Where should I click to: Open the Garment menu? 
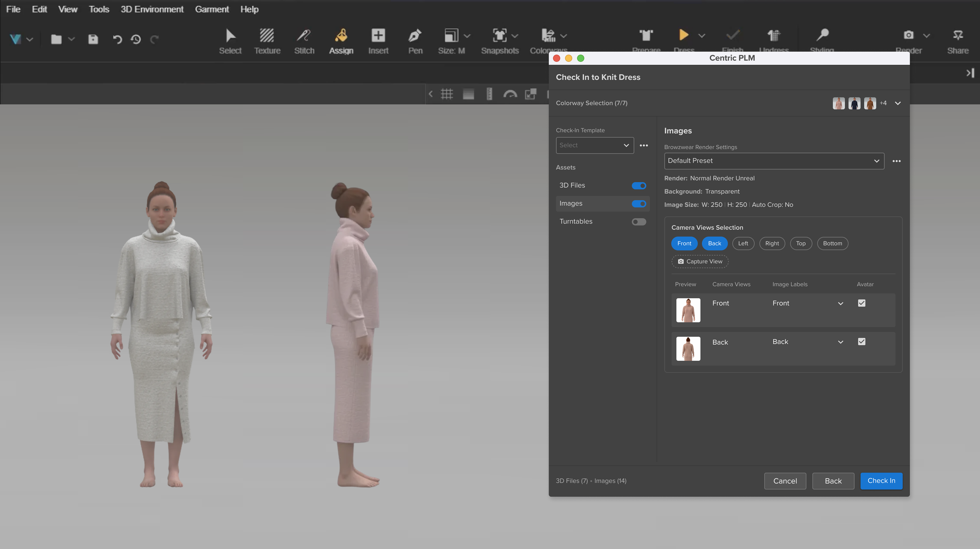click(212, 9)
